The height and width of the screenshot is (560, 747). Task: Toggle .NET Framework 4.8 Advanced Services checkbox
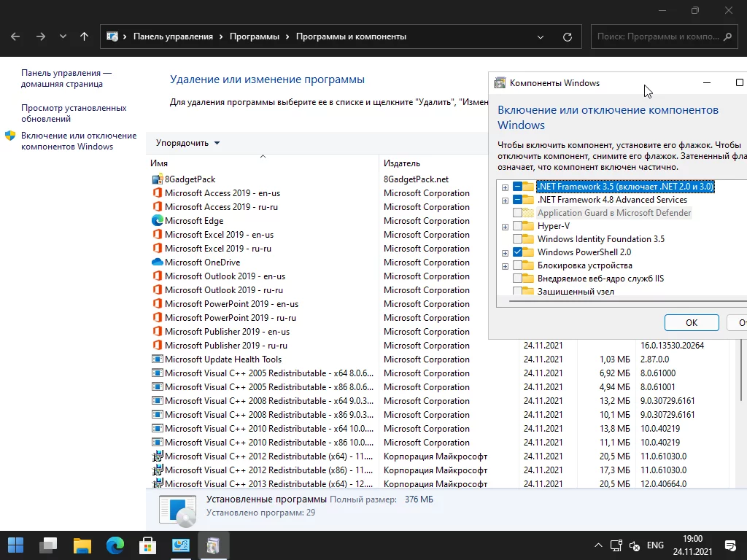tap(517, 200)
